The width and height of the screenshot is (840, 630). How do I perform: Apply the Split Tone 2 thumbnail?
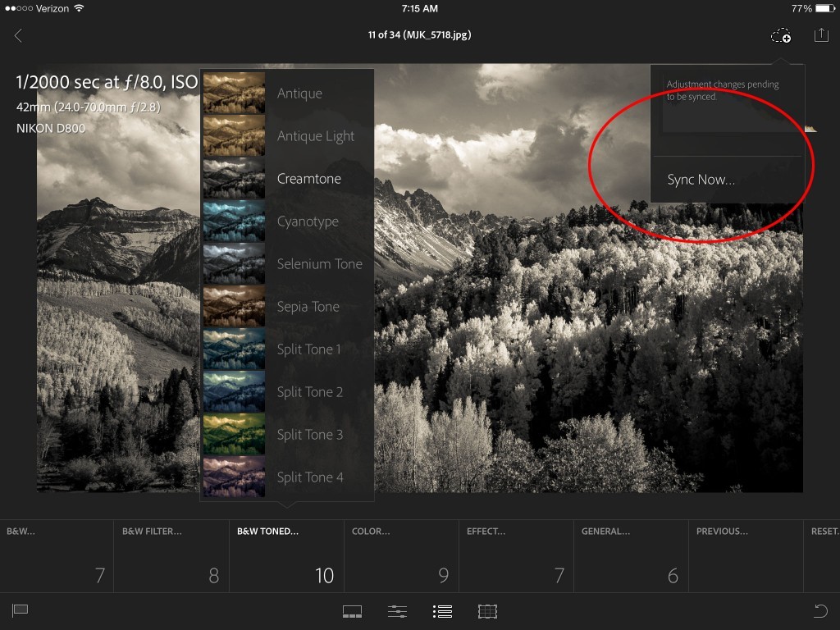click(x=234, y=391)
